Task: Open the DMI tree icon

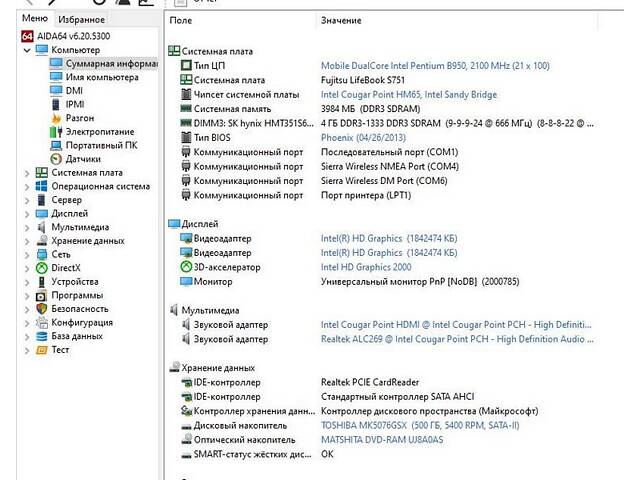Action: pyautogui.click(x=56, y=91)
